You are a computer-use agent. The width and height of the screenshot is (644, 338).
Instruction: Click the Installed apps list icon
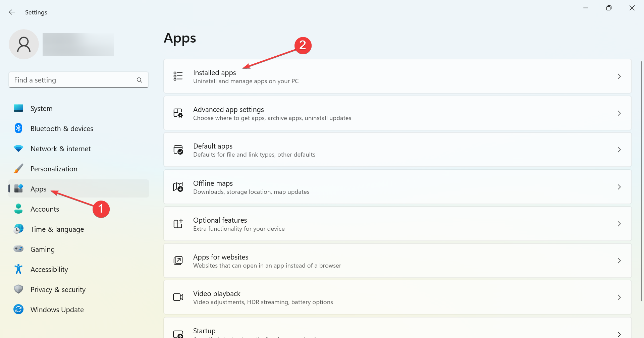pyautogui.click(x=178, y=76)
